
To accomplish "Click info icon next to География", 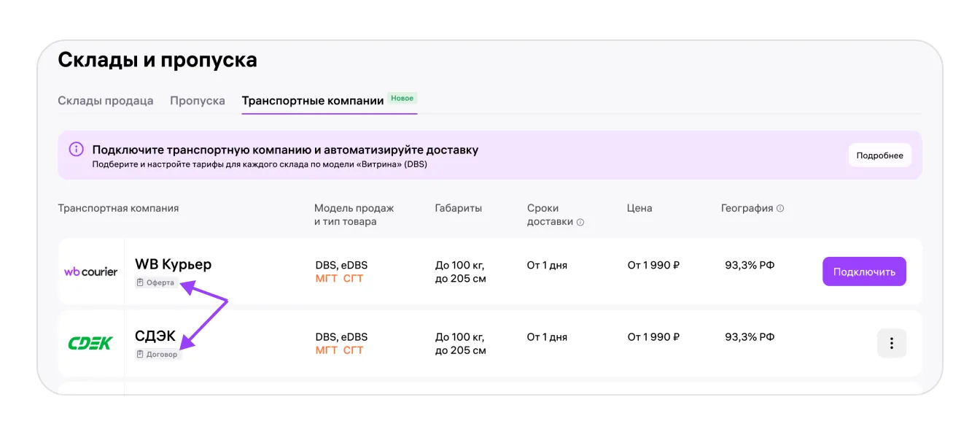I will point(780,208).
